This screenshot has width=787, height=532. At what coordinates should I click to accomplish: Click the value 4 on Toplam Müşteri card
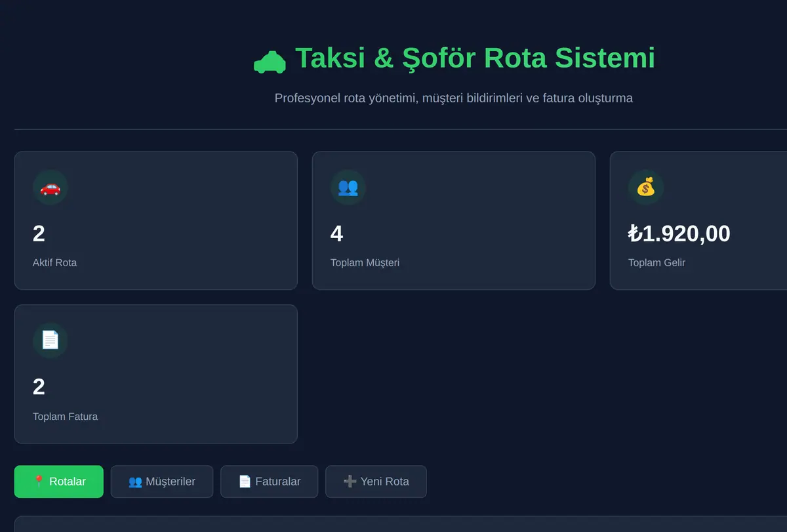pyautogui.click(x=337, y=234)
